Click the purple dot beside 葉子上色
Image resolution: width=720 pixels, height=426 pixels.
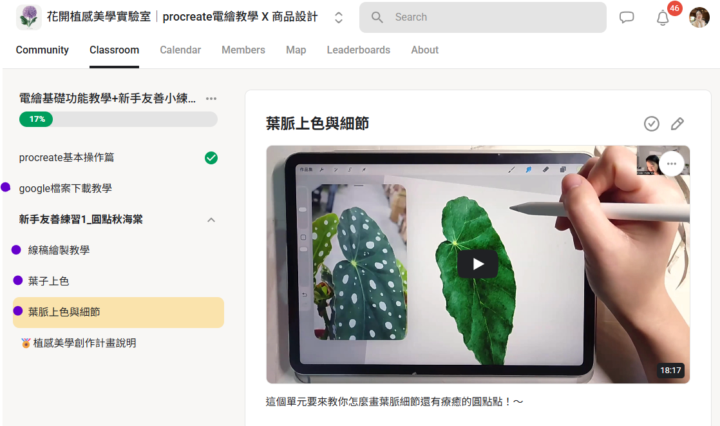tap(18, 280)
